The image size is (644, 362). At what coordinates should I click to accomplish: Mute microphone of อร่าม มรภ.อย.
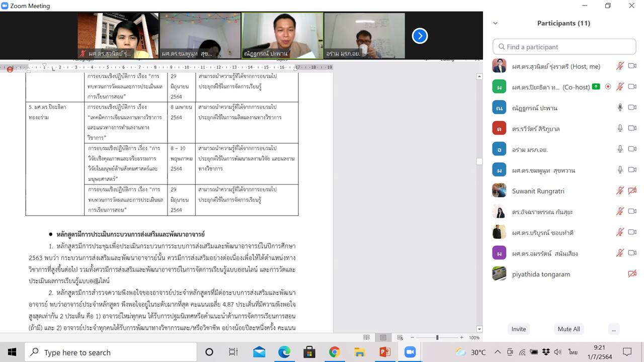(x=620, y=149)
